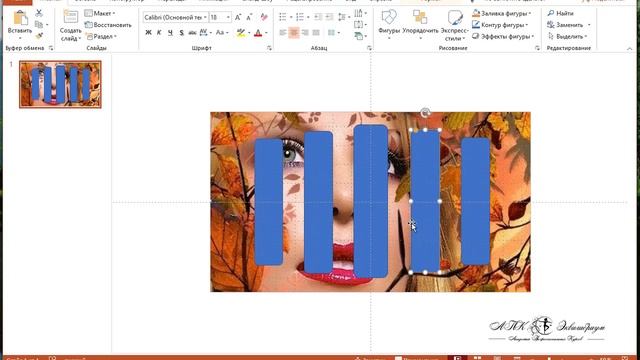
Task: Open the Упорядочить arrange menu
Action: coord(420,24)
